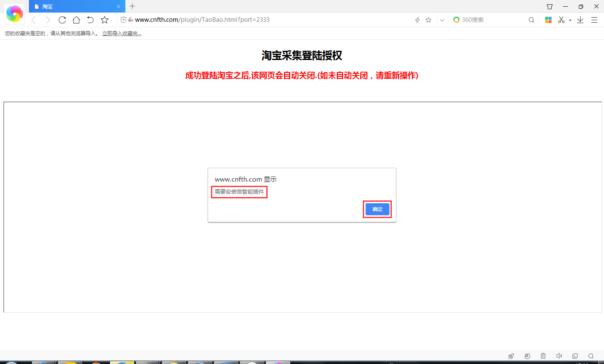Click the scissors screenshot tool

[x=561, y=20]
